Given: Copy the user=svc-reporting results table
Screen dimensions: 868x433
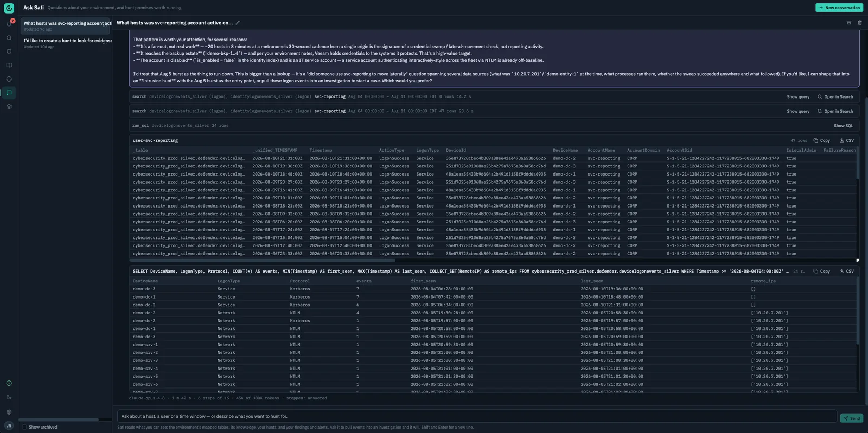Looking at the screenshot, I should pos(822,140).
